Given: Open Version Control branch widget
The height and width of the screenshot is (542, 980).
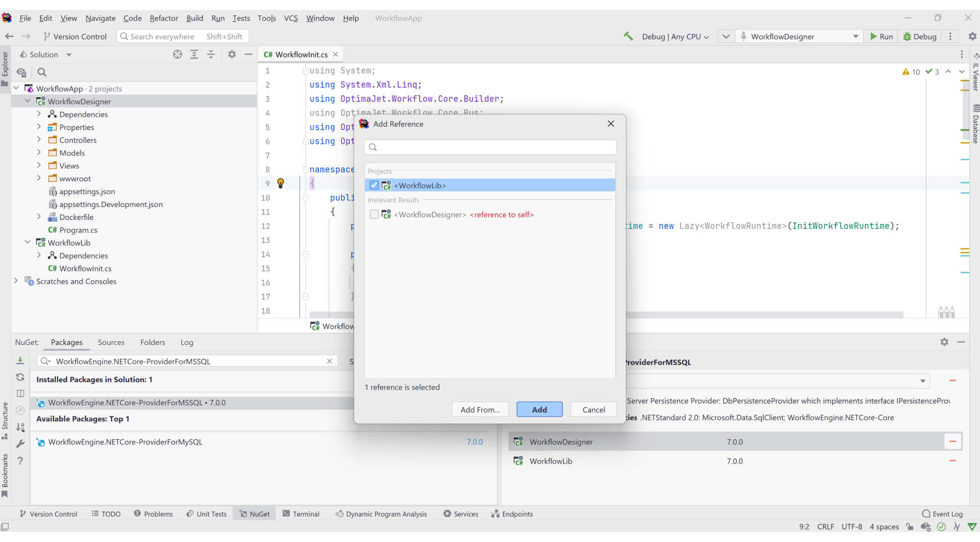Looking at the screenshot, I should (75, 36).
